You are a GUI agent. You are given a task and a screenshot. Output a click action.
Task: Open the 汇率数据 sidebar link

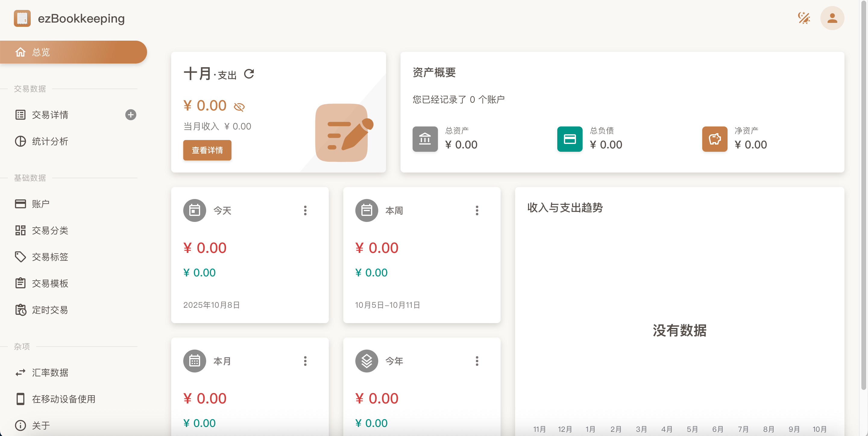(50, 372)
